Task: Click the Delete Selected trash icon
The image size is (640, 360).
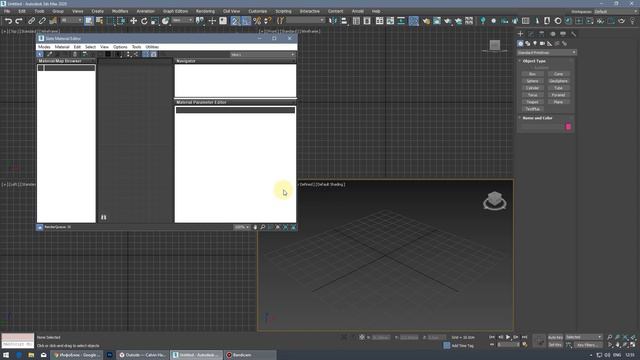Action: (x=75, y=54)
